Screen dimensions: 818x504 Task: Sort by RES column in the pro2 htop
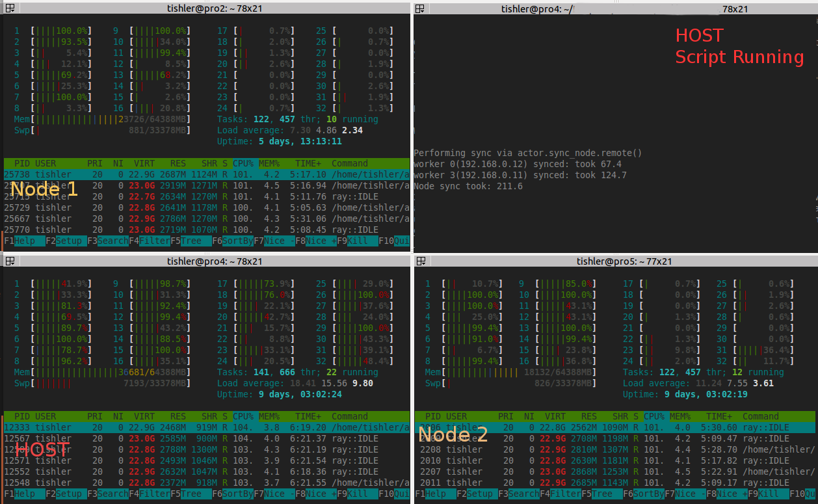click(178, 163)
